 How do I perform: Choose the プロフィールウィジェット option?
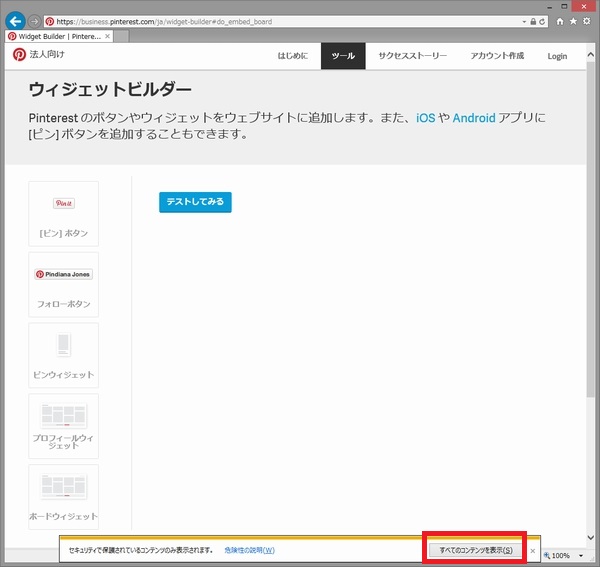(x=64, y=426)
